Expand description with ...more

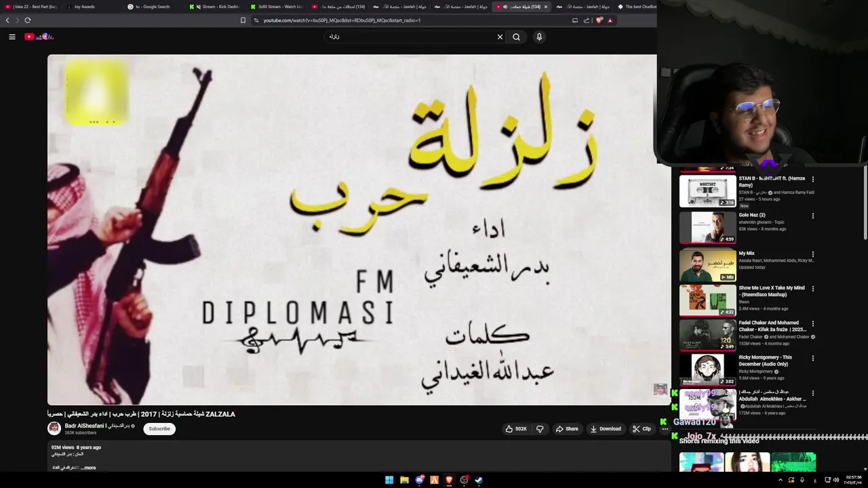[x=88, y=468]
